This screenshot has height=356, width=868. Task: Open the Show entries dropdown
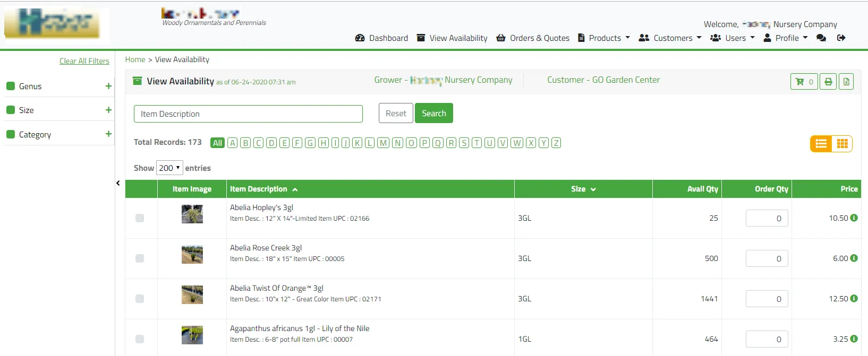point(169,168)
